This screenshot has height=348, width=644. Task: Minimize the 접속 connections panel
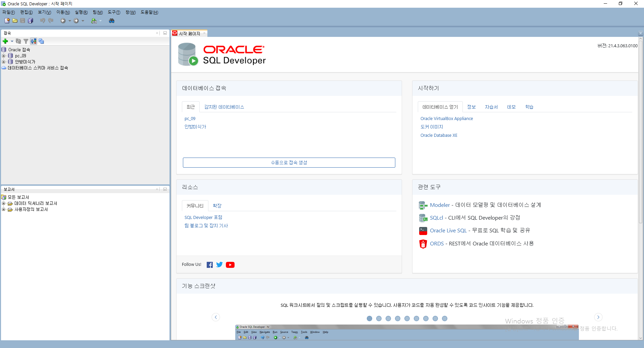point(165,33)
